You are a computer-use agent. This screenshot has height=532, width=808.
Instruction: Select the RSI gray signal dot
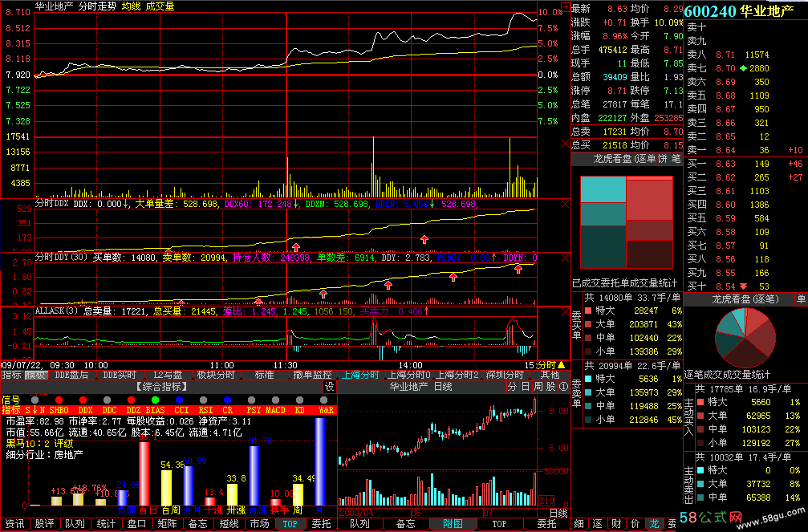click(x=204, y=400)
